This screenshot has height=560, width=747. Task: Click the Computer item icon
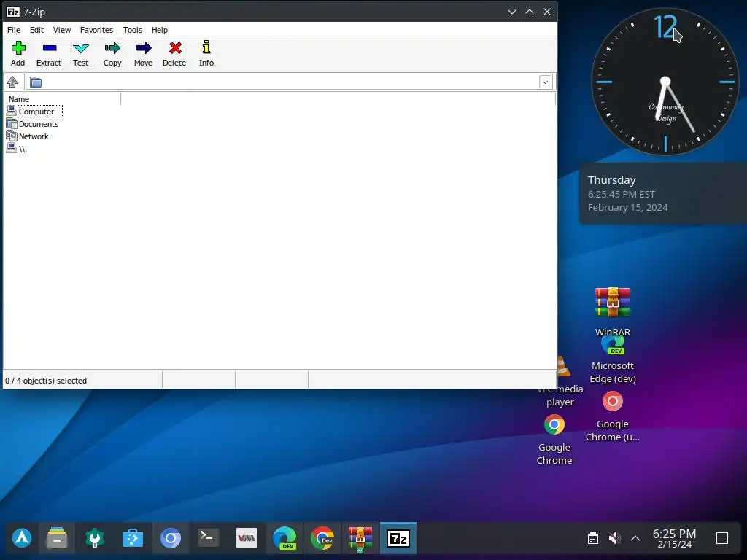(x=12, y=111)
